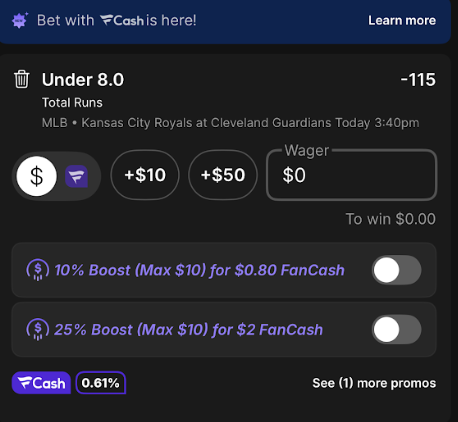Remove the Under 8.0 bet with trash icon
Screen dimensions: 458x422
tap(22, 79)
